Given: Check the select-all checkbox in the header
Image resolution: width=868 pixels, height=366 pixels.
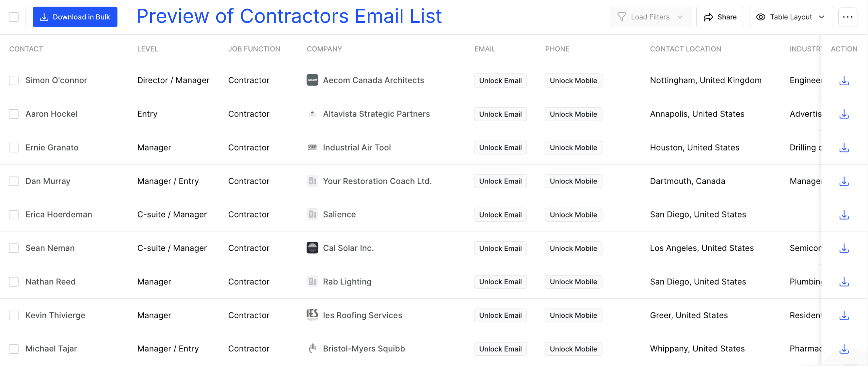Looking at the screenshot, I should 13,17.
